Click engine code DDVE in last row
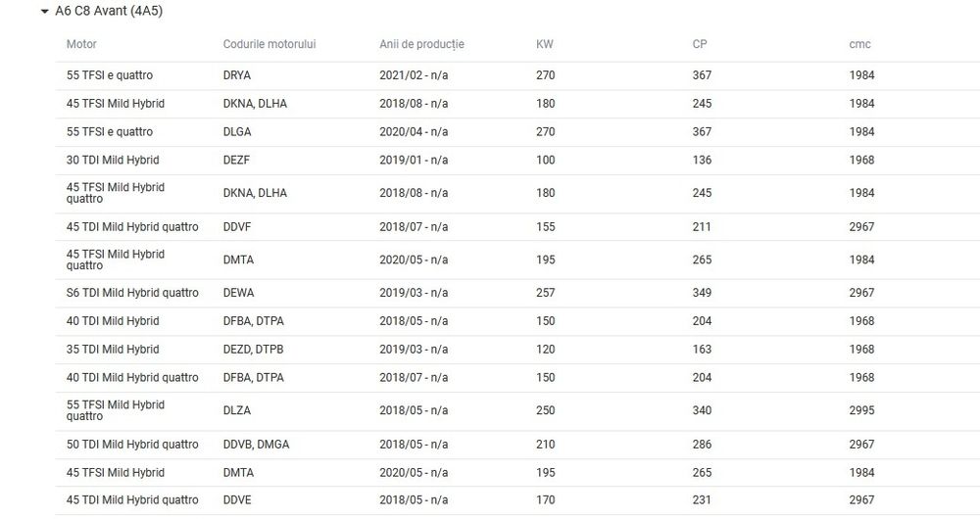The image size is (980, 519). [236, 500]
